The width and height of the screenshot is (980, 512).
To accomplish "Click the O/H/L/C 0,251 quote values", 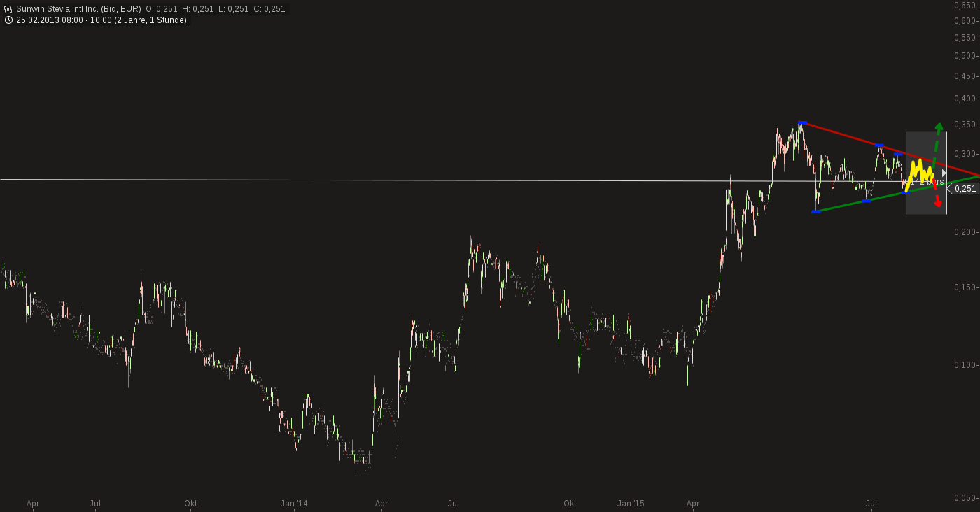I will click(216, 9).
